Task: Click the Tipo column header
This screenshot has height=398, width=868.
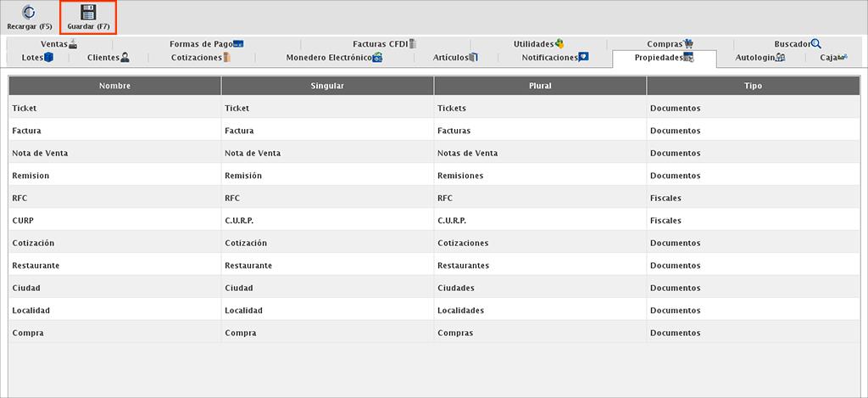Action: (753, 86)
